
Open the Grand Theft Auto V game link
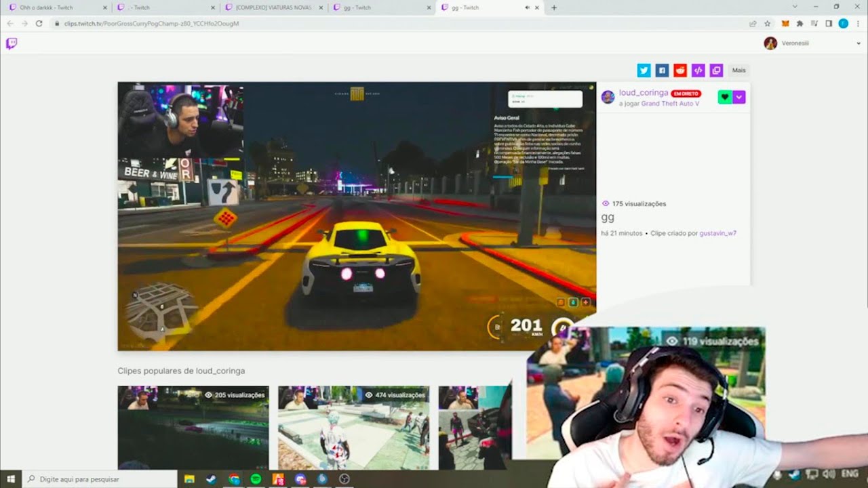point(670,104)
